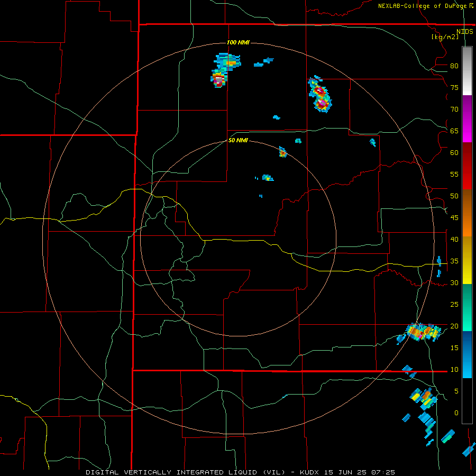Click the 100 NMI range ring label
Viewport: 476px width, 476px height.
pyautogui.click(x=237, y=42)
